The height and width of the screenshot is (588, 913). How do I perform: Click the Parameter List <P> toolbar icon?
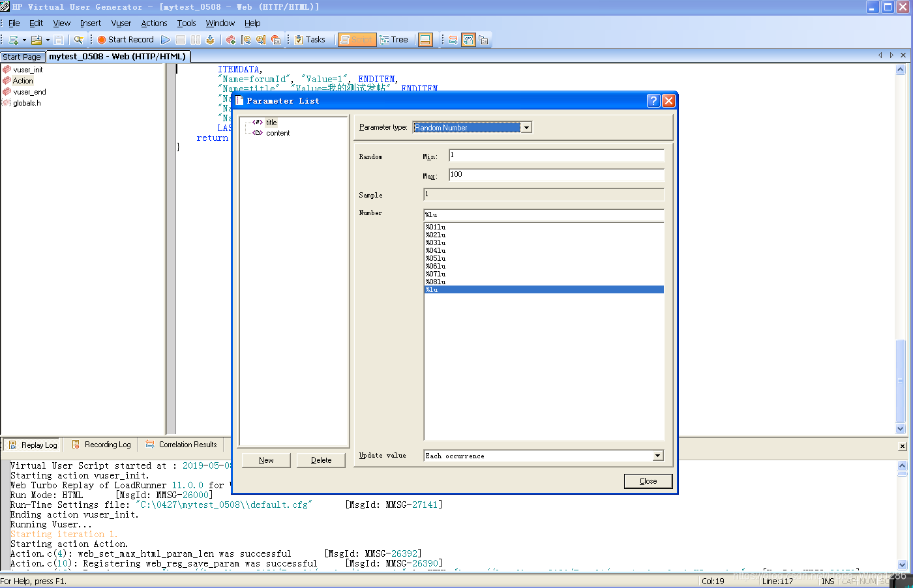pos(468,40)
